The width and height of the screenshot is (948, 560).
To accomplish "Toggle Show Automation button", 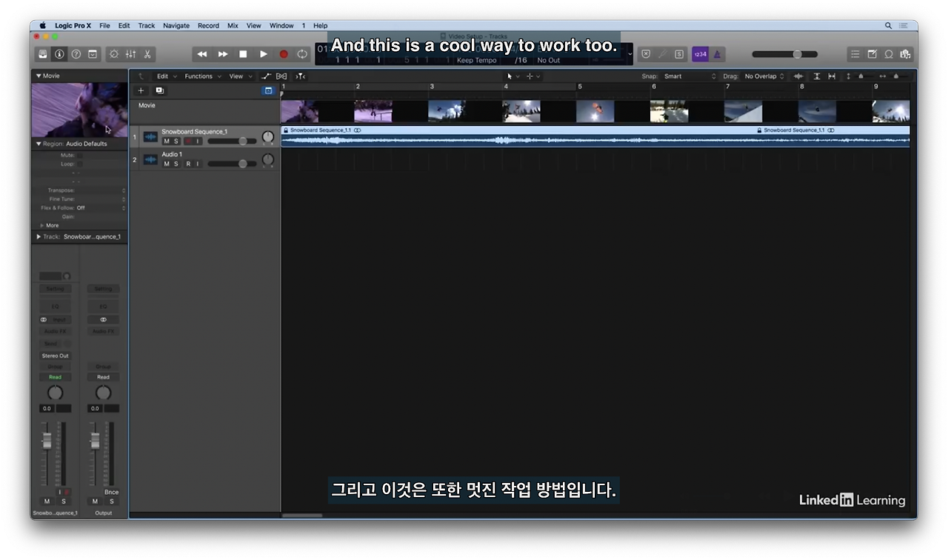I will point(267,76).
